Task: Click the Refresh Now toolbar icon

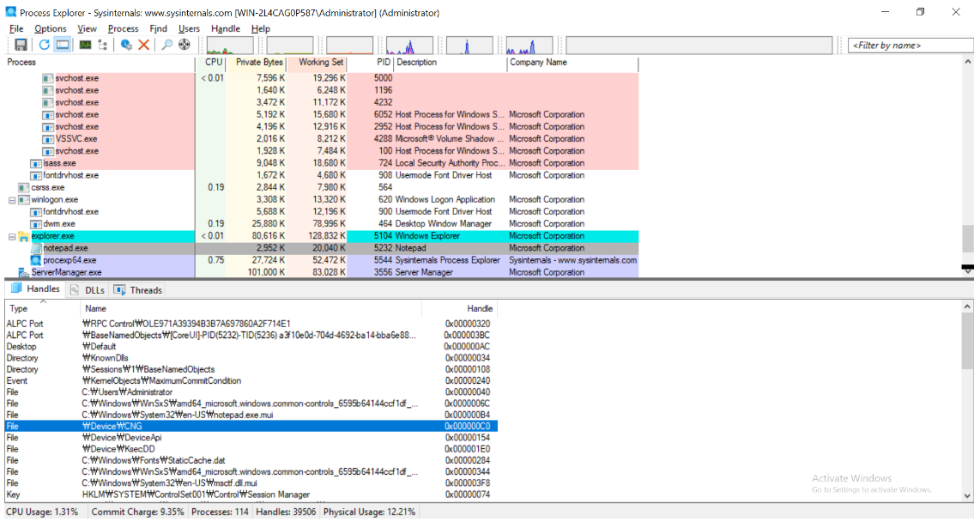Action: [x=44, y=45]
